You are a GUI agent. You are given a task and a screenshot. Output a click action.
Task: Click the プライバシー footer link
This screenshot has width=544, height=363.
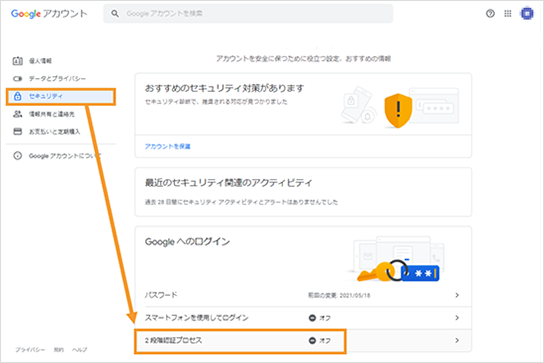(30, 350)
